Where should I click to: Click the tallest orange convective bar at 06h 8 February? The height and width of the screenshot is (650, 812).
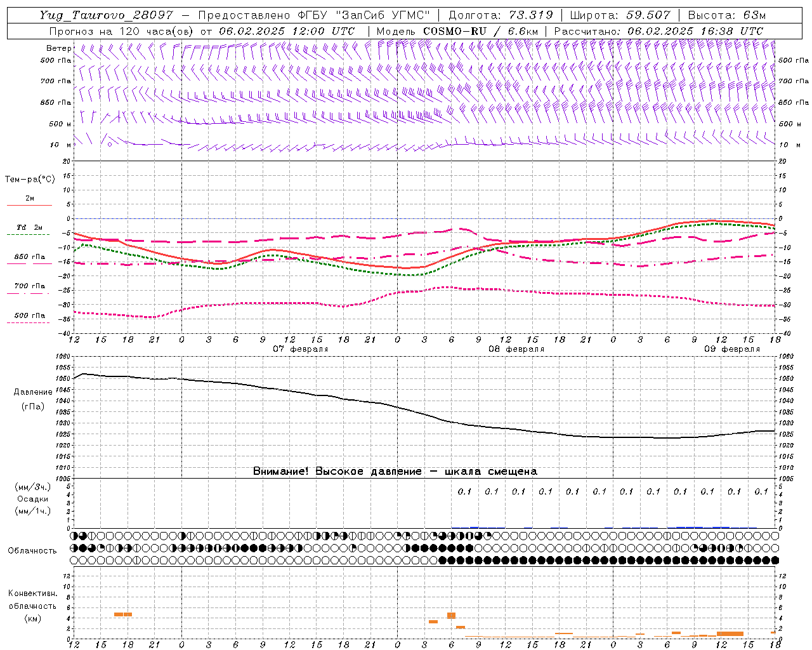tap(452, 616)
